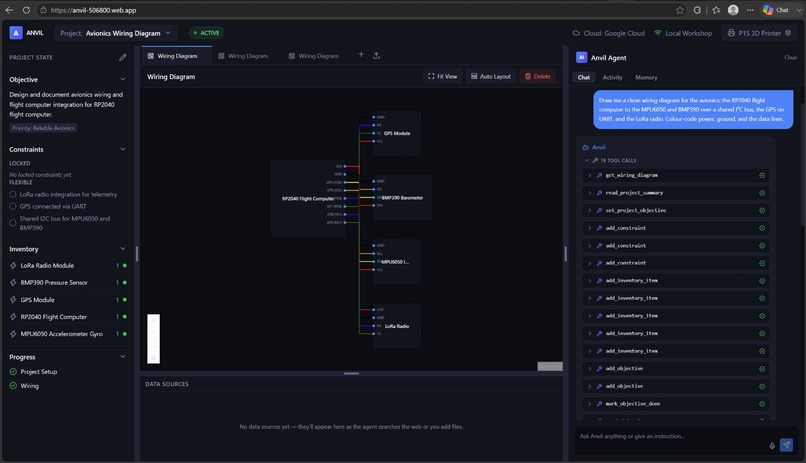Select the BMP390 Barometer diagram node

pos(401,197)
